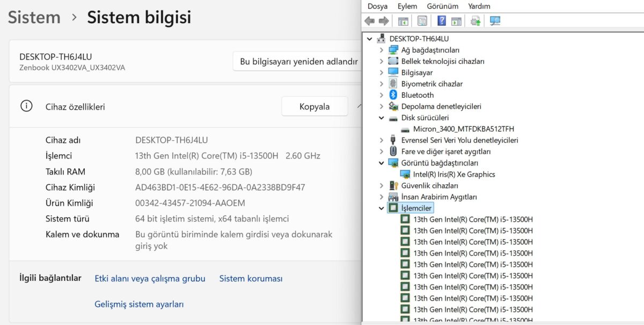644x325 pixels.
Task: Select the Bluetooth icon in device tree
Action: 393,95
